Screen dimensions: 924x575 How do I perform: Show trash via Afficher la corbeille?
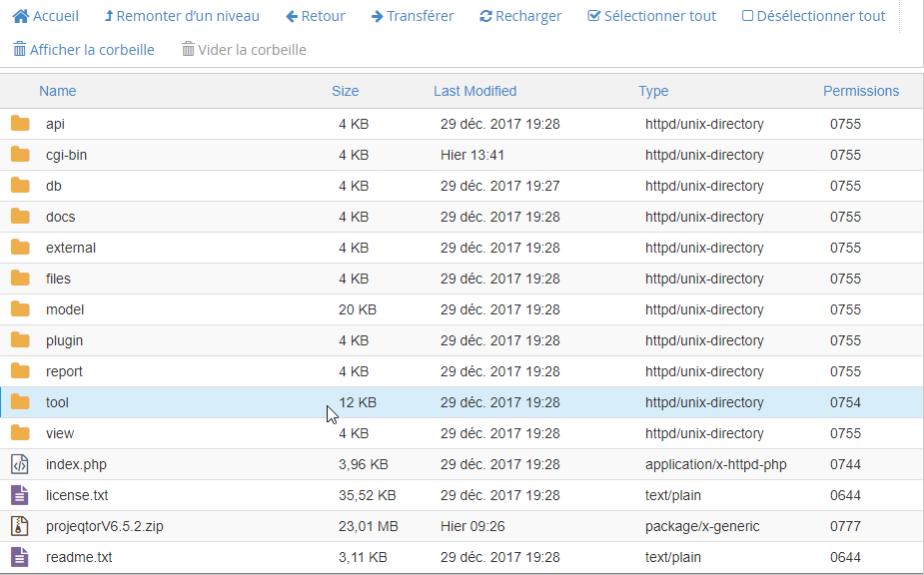(83, 50)
